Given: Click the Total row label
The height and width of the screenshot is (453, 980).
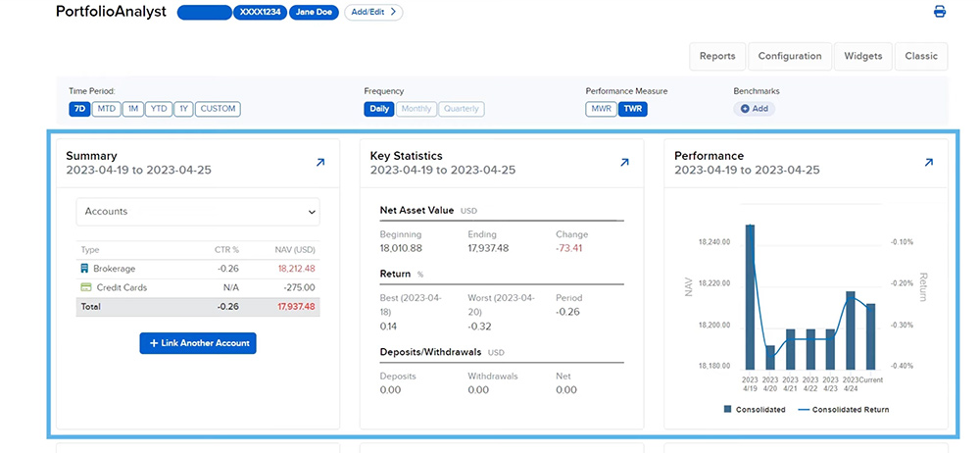Looking at the screenshot, I should tap(90, 307).
